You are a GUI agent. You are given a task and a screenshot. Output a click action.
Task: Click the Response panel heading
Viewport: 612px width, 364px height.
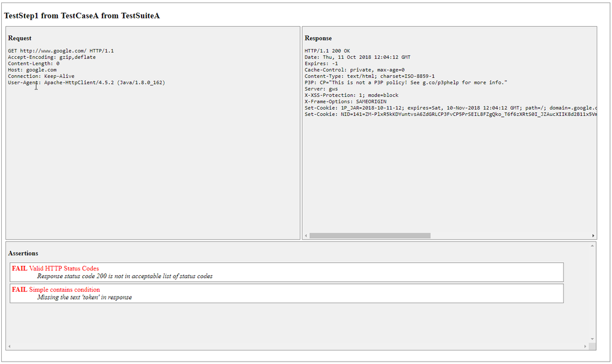(318, 38)
